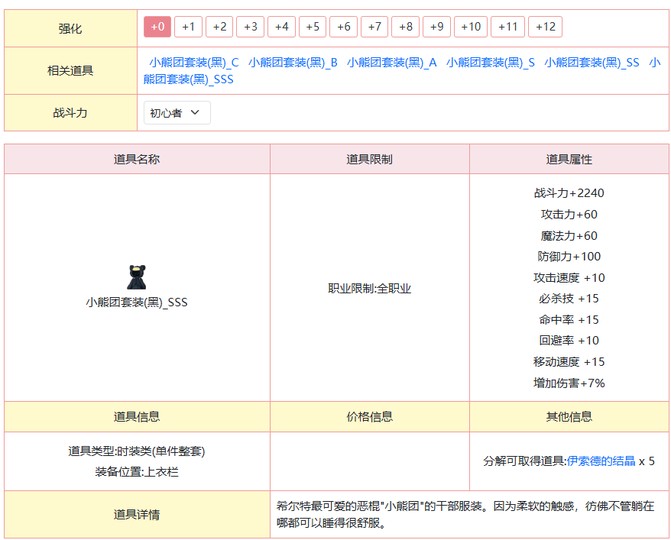Switch to +6 enhancement
The image size is (671, 540).
tap(344, 27)
